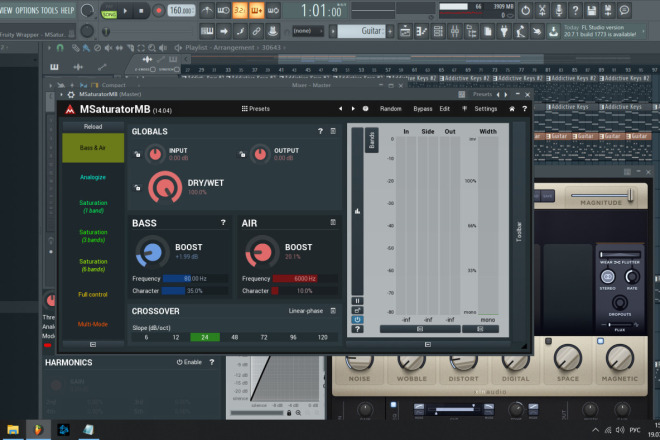Click the MSaturatorMB home icon
The width and height of the screenshot is (660, 440).
(x=512, y=109)
